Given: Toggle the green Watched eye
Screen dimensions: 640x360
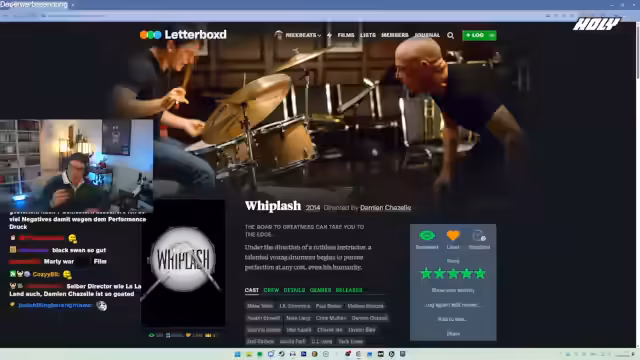Looking at the screenshot, I should click(427, 236).
